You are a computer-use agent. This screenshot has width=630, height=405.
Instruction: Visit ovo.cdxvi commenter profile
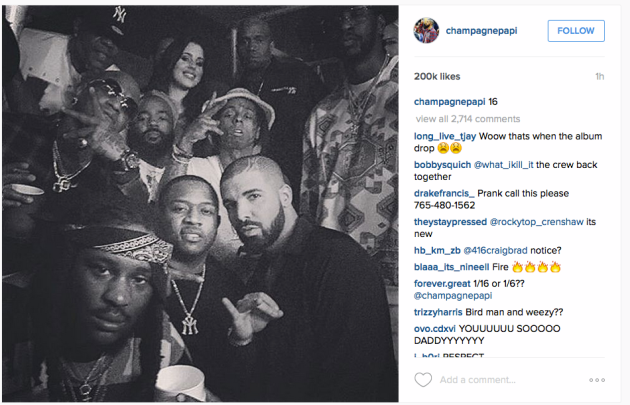coord(435,329)
